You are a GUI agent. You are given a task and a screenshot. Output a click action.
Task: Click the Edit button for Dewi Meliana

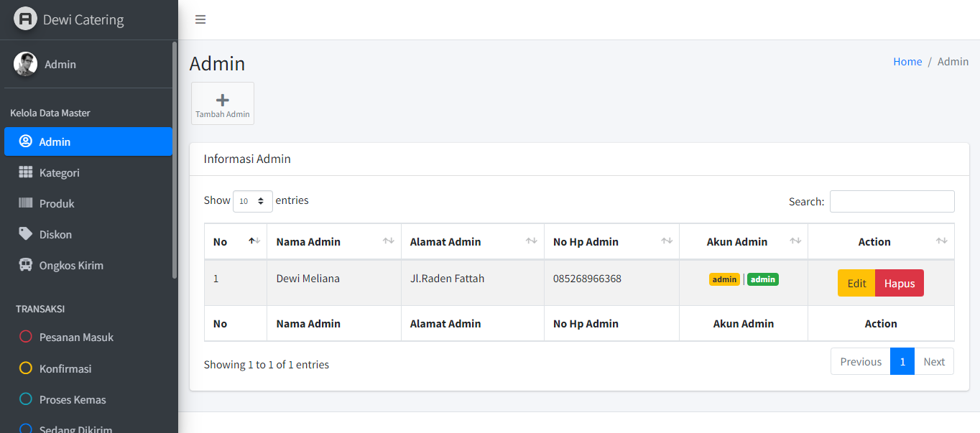tap(856, 283)
